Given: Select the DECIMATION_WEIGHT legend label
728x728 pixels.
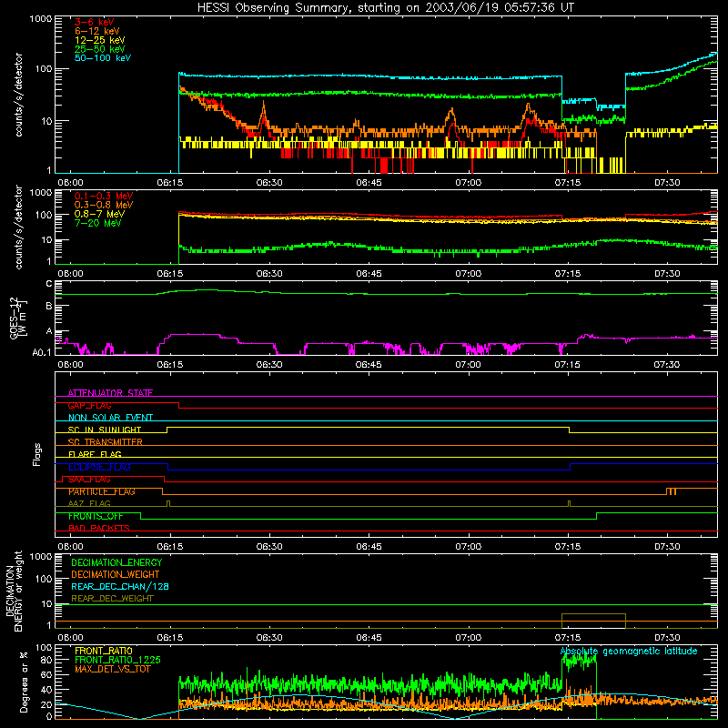Looking at the screenshot, I should coord(116,574).
